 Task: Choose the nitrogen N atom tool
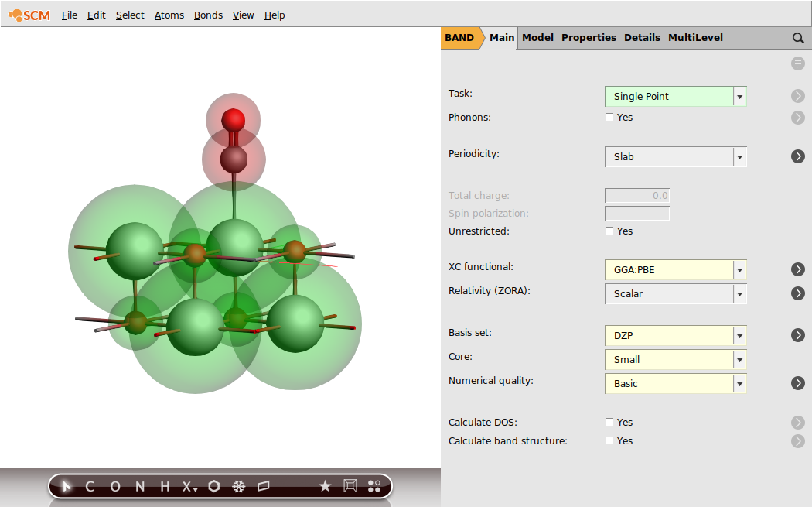coord(140,486)
